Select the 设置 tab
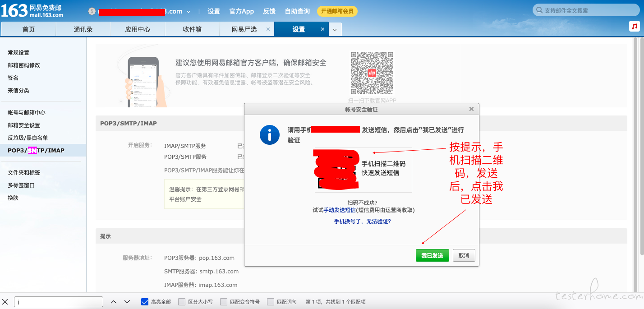The height and width of the screenshot is (309, 644). click(299, 29)
